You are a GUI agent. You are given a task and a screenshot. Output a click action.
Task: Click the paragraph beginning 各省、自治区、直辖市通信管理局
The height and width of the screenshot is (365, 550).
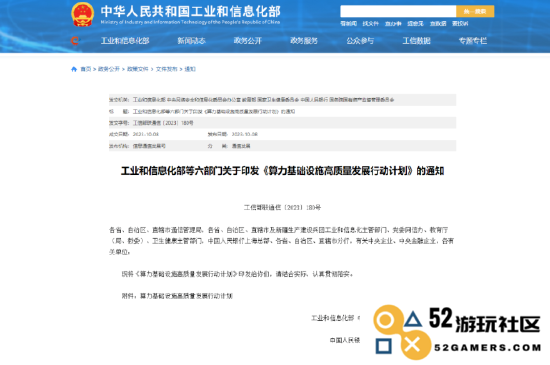click(282, 241)
